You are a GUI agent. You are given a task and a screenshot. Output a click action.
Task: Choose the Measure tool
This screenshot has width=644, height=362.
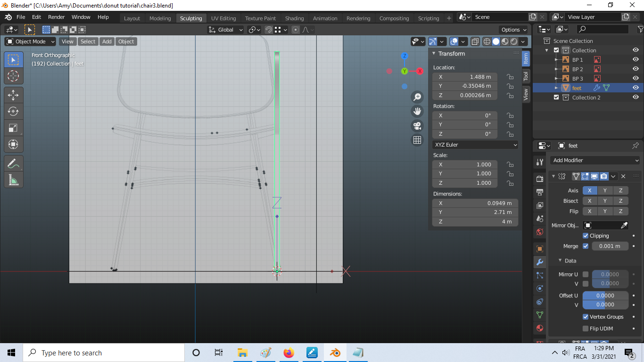click(13, 180)
